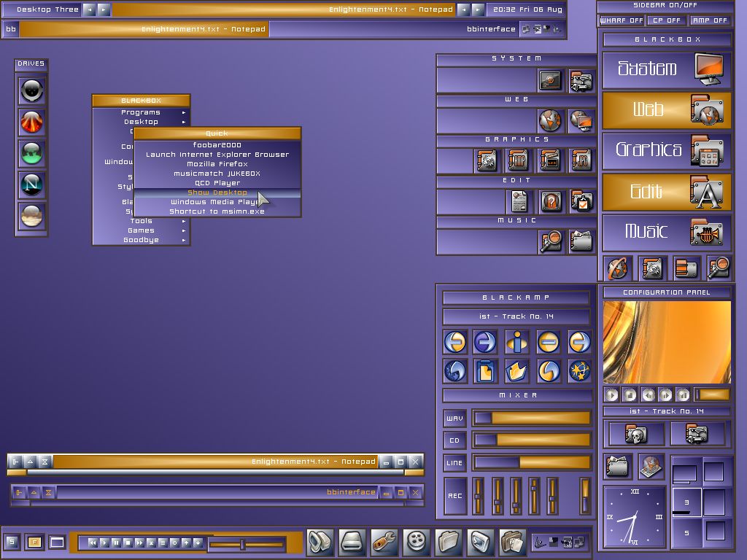Screen dimensions: 747x560
Task: Select foobar2000 from the Quick menu
Action: [x=217, y=145]
